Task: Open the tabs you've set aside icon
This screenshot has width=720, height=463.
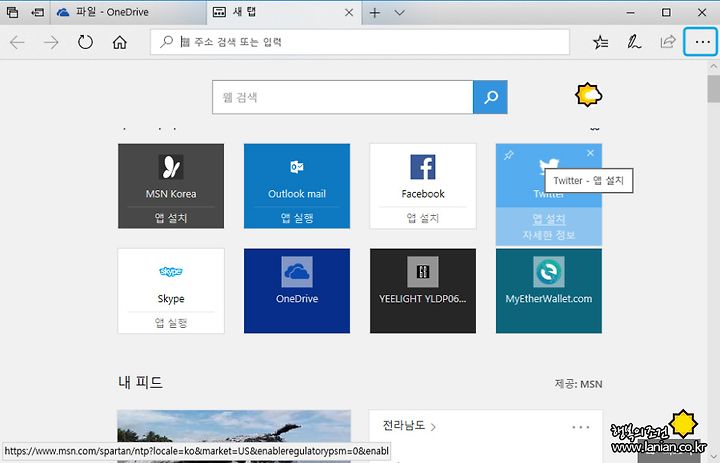Action: click(x=12, y=12)
